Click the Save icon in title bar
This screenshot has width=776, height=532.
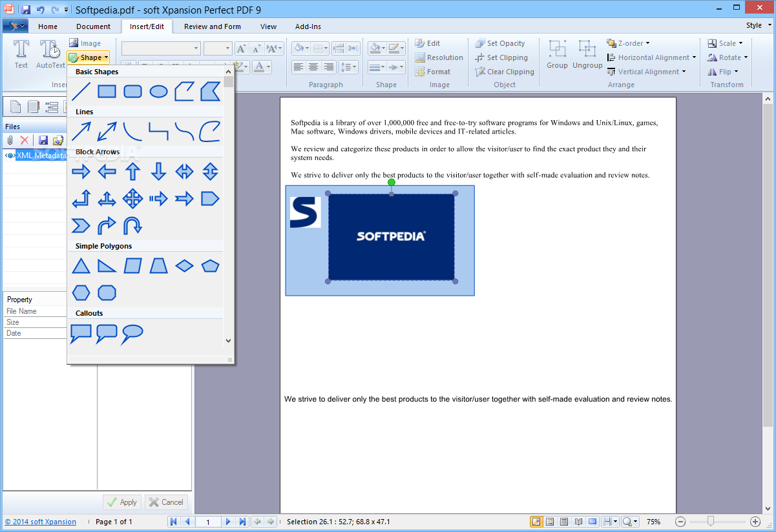click(26, 10)
